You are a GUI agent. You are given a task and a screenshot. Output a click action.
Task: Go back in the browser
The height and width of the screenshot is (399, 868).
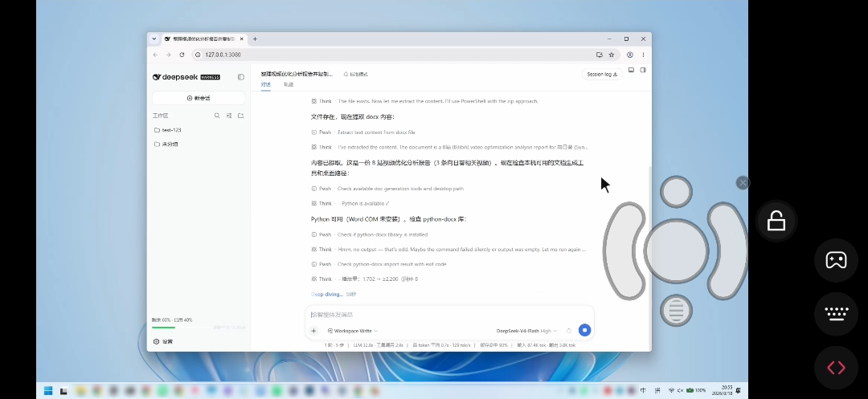tap(155, 55)
